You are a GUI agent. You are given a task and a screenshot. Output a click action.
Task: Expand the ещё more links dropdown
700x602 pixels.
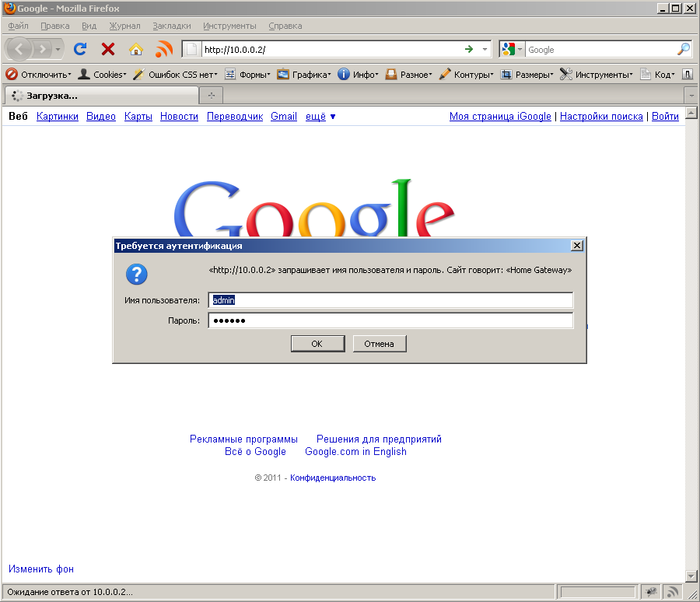tap(320, 117)
